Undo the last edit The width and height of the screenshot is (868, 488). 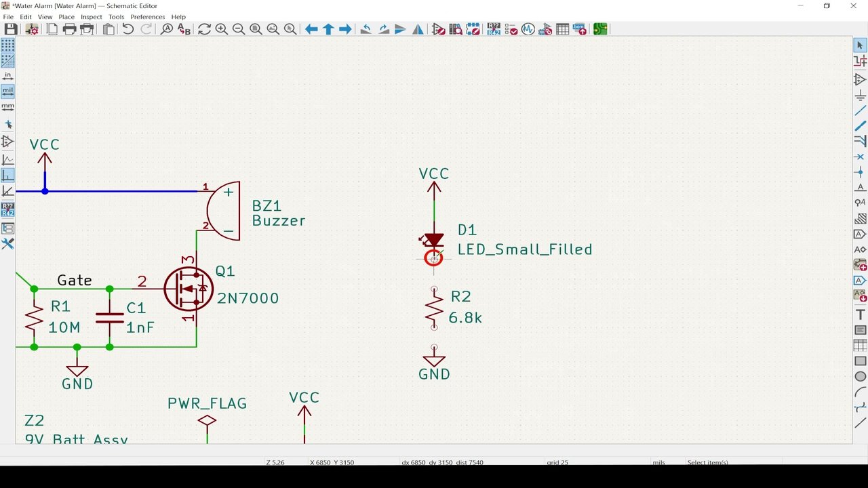click(x=127, y=29)
